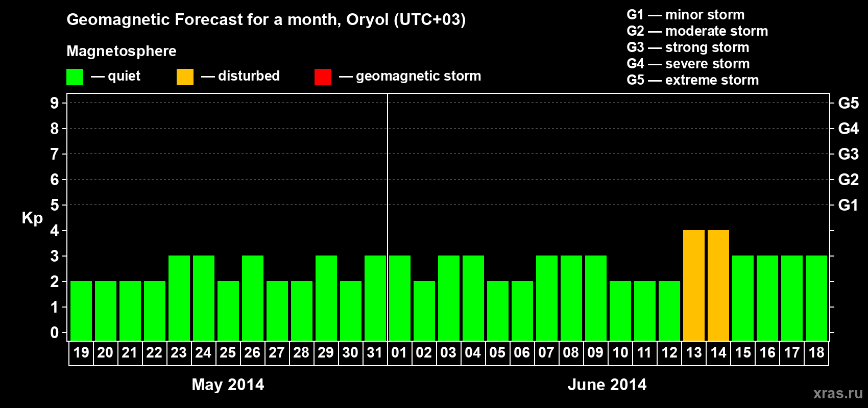Click the orange disturbed legend swatch
Screen dimensions: 868x408
tap(185, 77)
